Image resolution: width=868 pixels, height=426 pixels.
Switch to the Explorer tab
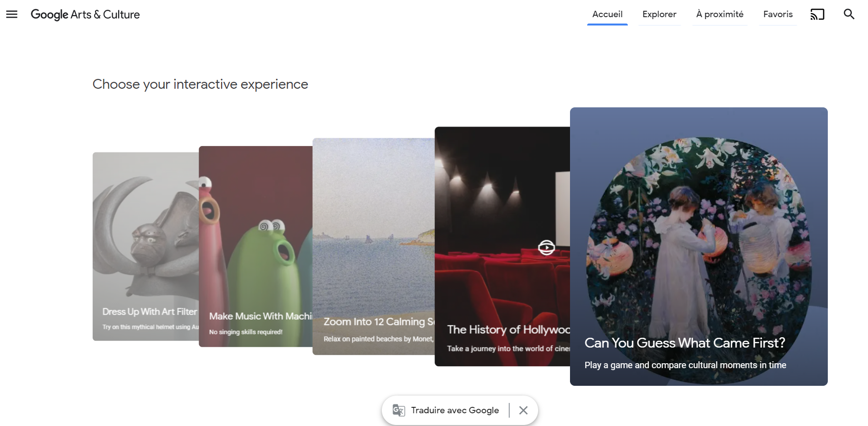click(659, 14)
